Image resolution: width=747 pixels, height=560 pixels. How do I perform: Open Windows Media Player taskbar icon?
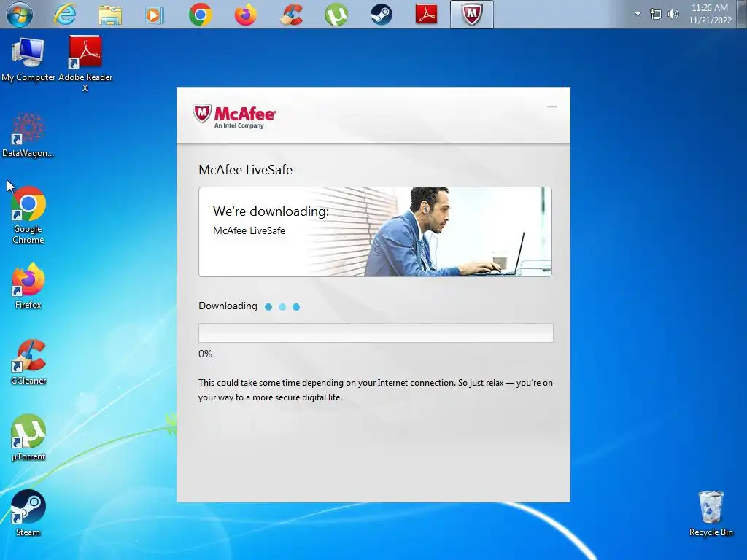point(155,15)
